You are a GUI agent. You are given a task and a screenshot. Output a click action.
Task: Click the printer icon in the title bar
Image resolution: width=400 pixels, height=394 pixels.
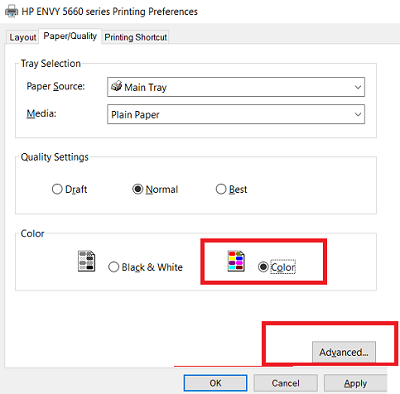point(11,11)
